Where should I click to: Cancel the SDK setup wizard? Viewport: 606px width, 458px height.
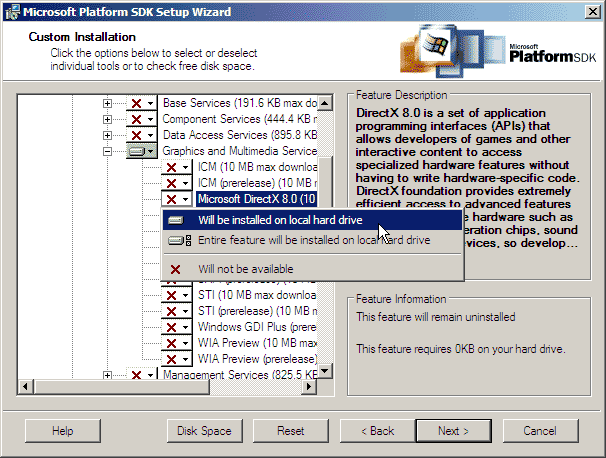tap(540, 431)
